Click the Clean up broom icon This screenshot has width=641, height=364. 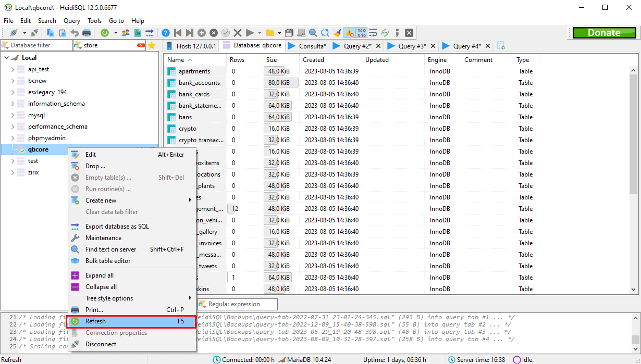point(337,33)
